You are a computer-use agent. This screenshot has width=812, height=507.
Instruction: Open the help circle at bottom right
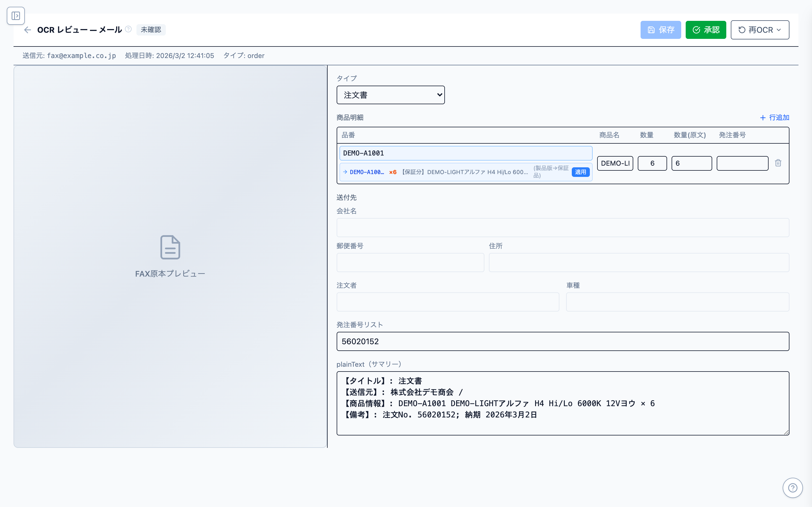[793, 488]
